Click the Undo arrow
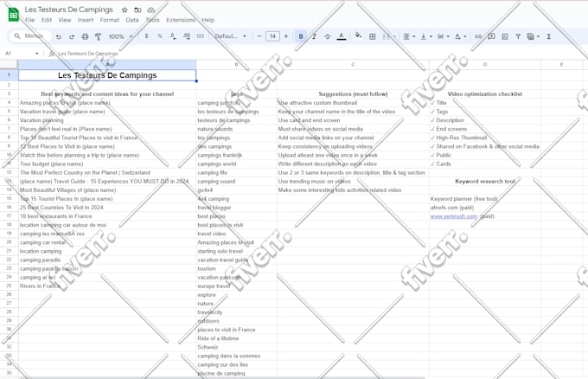This screenshot has width=588, height=379. click(59, 36)
